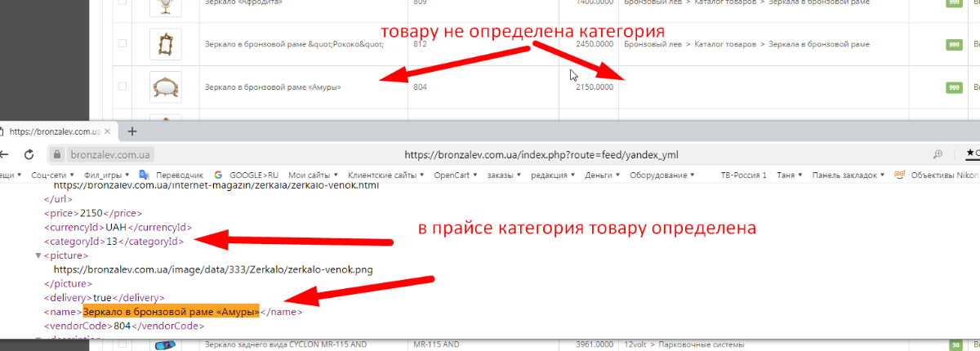This screenshot has height=351, width=980.
Task: Click green 999 badge in Амуры row
Action: coord(952,87)
